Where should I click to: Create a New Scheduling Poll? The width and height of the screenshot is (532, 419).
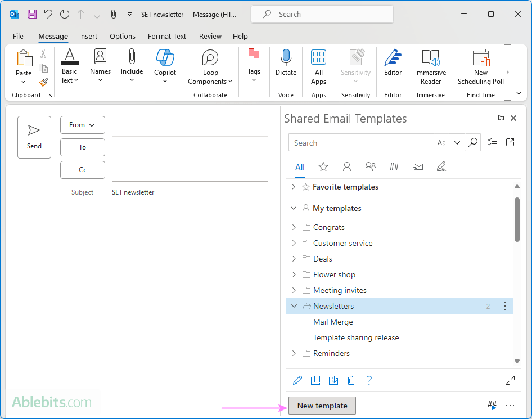[x=481, y=62]
